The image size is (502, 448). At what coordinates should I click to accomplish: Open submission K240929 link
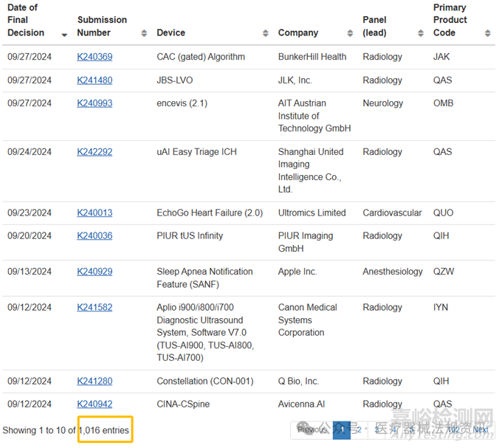pos(94,272)
